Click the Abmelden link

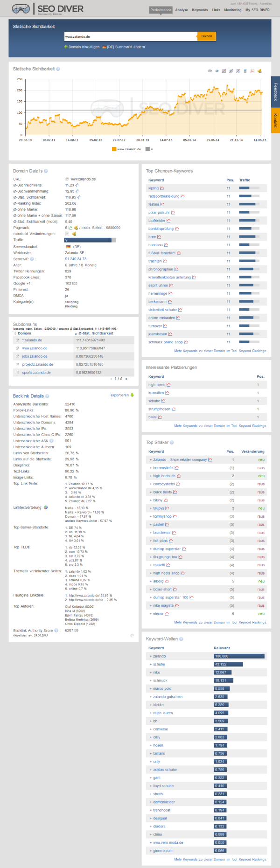[x=266, y=3]
